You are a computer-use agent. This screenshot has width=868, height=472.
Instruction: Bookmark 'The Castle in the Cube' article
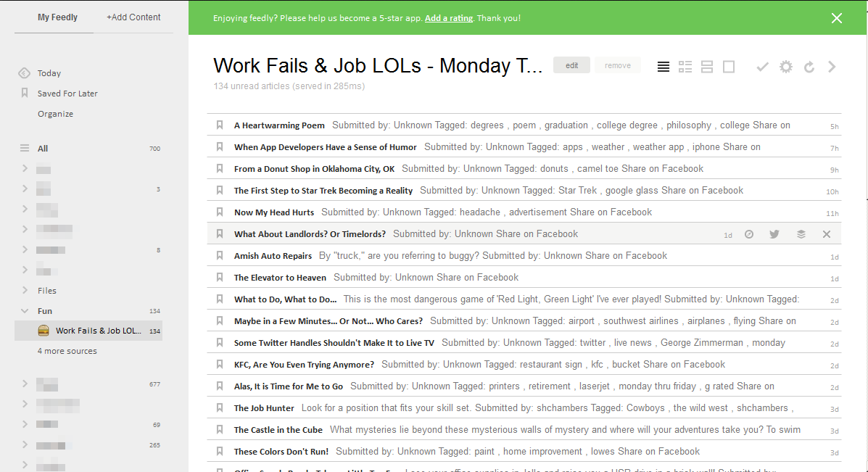pyautogui.click(x=220, y=430)
